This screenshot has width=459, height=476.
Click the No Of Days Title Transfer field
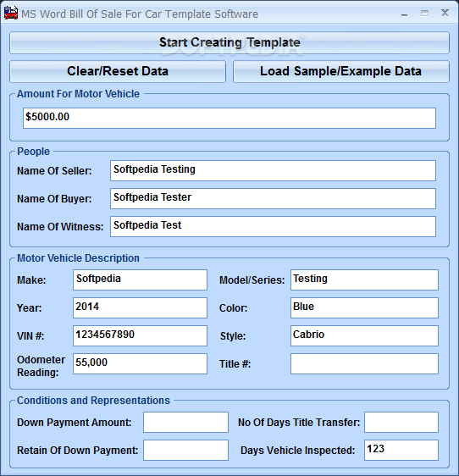point(401,423)
